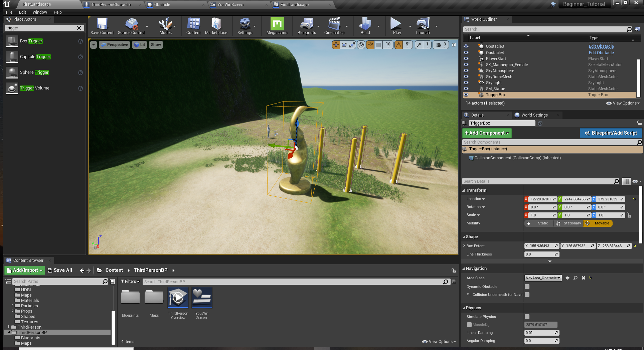Viewport: 644px width, 350px height.
Task: Toggle world/local coordinate system icon
Action: point(361,45)
